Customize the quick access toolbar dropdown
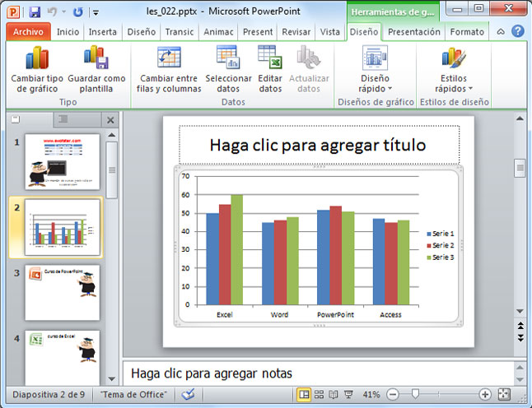The height and width of the screenshot is (408, 532). pos(96,13)
